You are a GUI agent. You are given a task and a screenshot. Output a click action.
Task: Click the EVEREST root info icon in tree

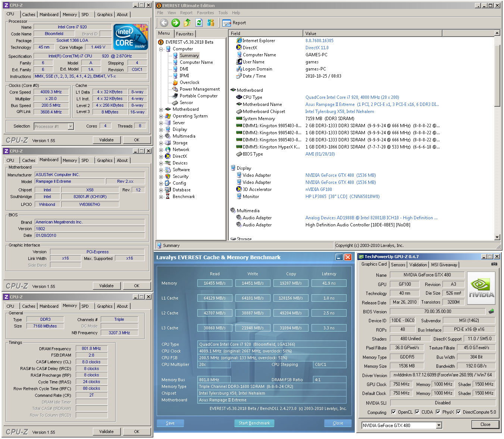pyautogui.click(x=161, y=42)
